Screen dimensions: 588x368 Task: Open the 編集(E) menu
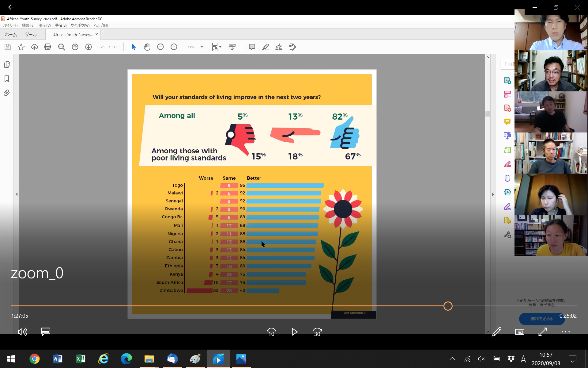coord(28,25)
